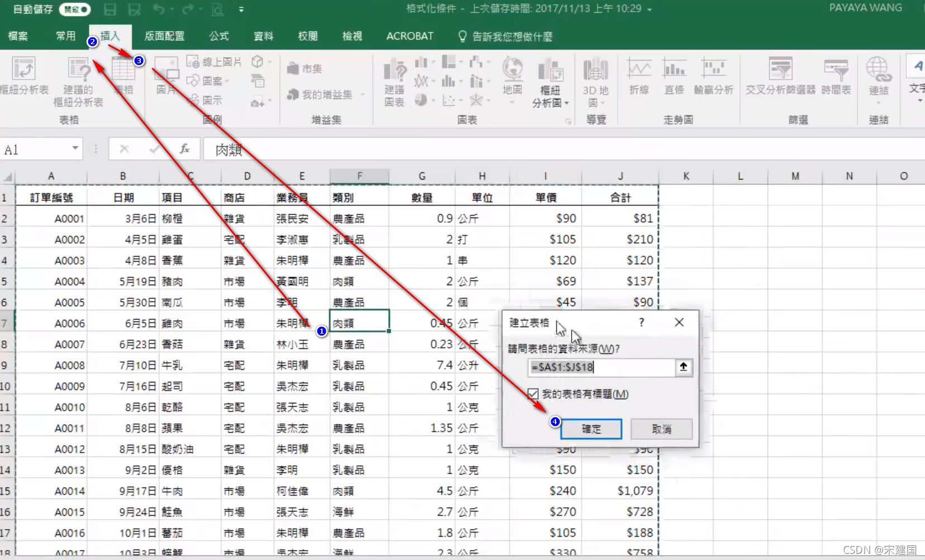Click the Slicer button
The height and width of the screenshot is (560, 925).
click(x=781, y=75)
